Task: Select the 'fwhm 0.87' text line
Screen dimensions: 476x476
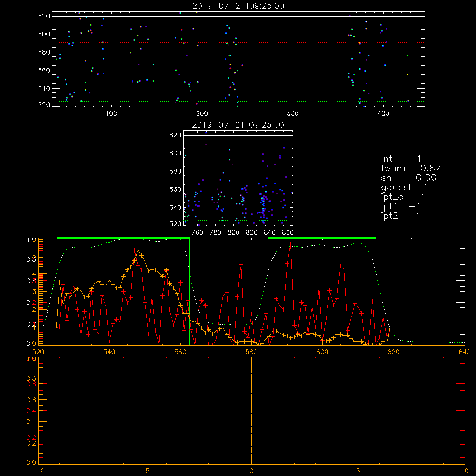Action: tap(410, 168)
